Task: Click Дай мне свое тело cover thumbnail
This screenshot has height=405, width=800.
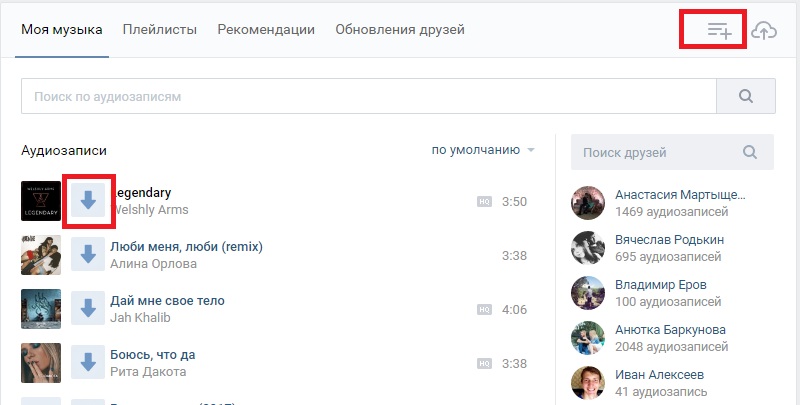Action: click(x=41, y=309)
